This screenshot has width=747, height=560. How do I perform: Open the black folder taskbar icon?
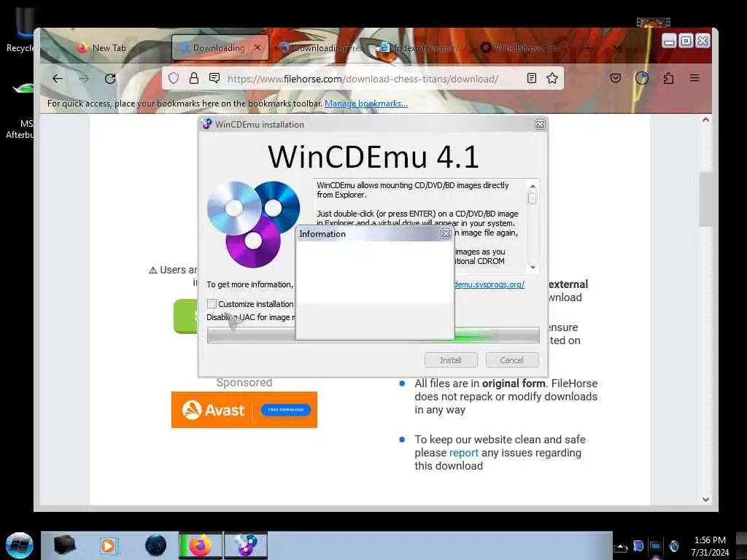click(65, 545)
